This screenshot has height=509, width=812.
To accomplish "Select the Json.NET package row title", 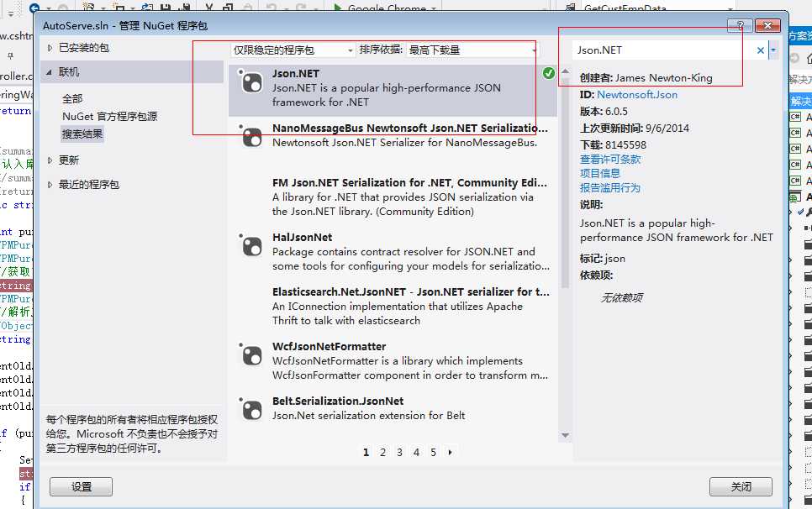I will coord(296,73).
